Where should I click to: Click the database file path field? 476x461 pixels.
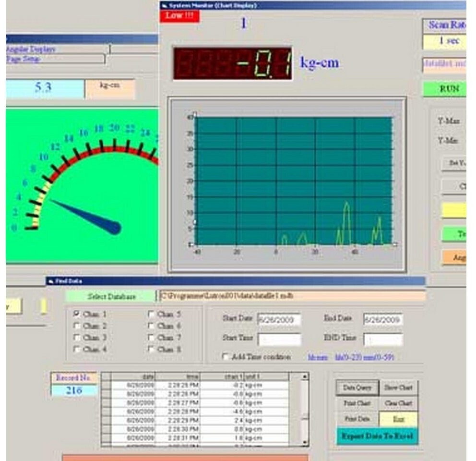(x=293, y=296)
